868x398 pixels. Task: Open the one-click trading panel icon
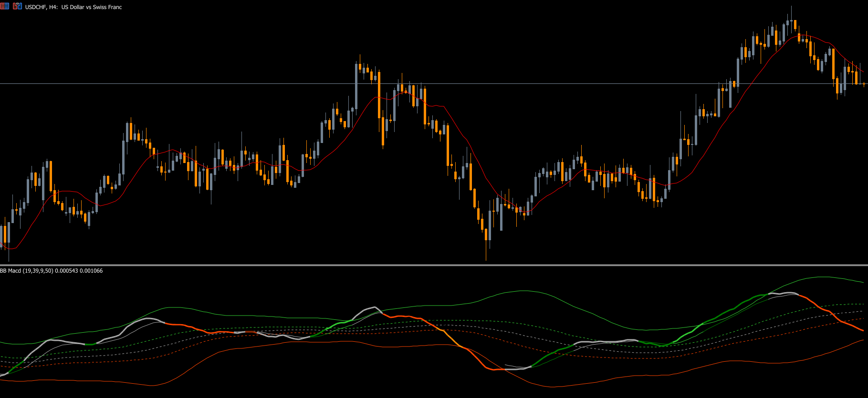point(18,6)
